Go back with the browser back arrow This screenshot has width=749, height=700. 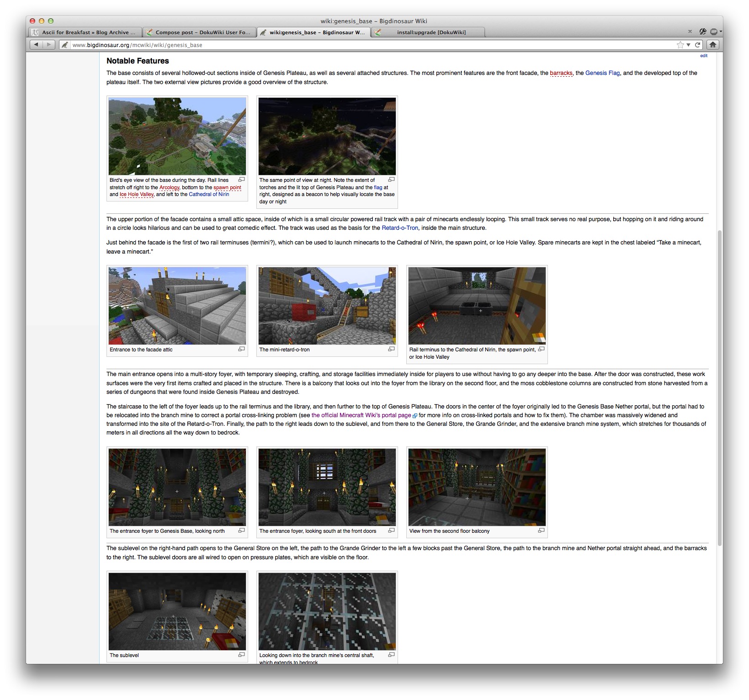(x=36, y=45)
